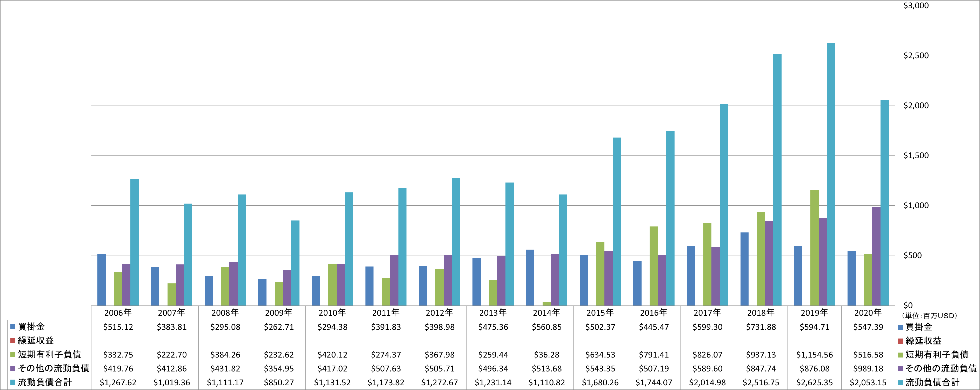
Task: Select the 2007年 year label
Action: 172,313
